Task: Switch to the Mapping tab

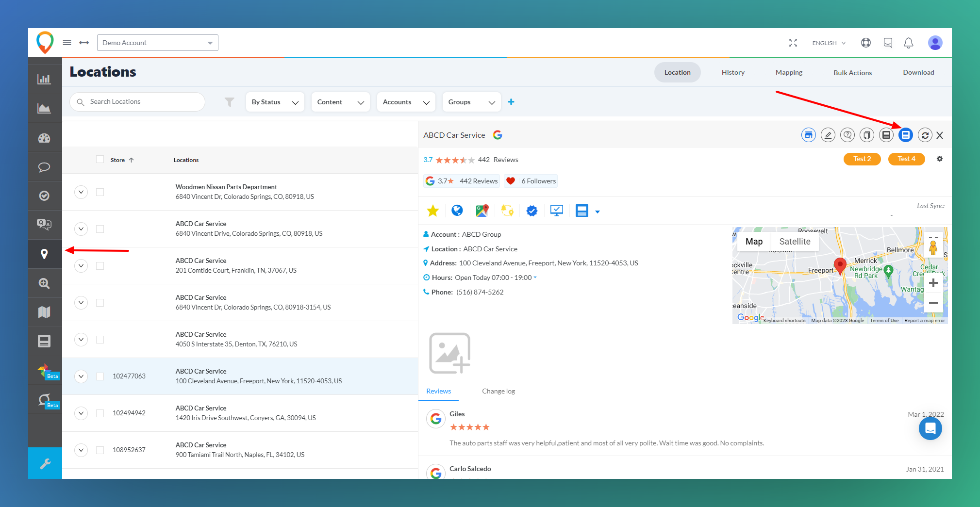Action: (x=789, y=72)
